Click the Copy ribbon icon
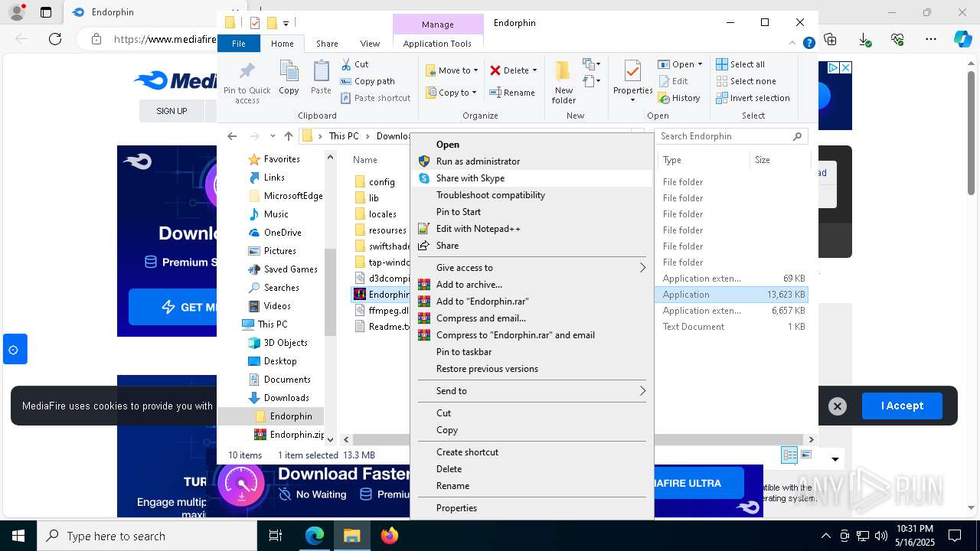 point(289,72)
